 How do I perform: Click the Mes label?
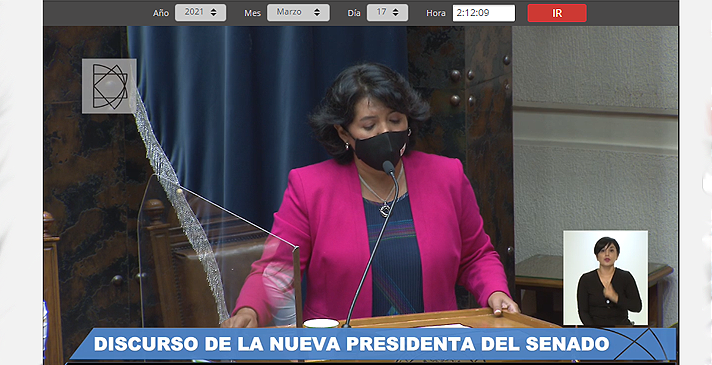pyautogui.click(x=252, y=13)
